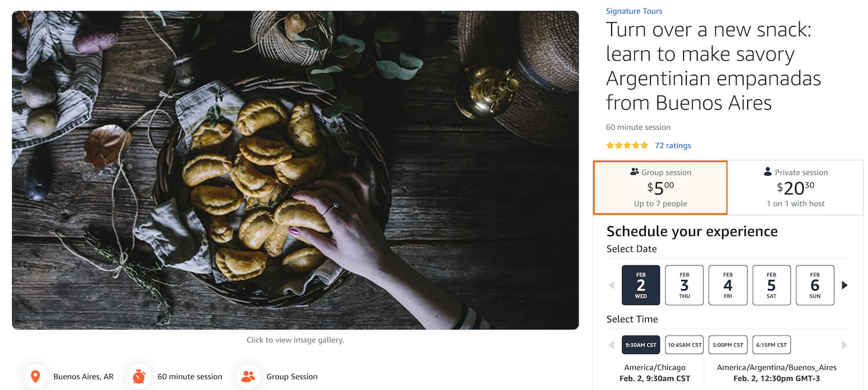Viewport: 868px width, 390px height.
Task: Select the Group session $5.00 option
Action: (660, 187)
